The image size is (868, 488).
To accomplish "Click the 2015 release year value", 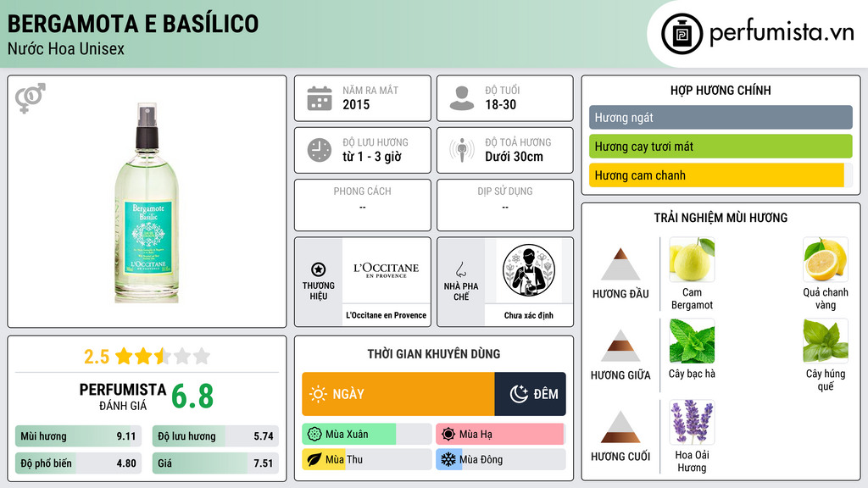I will 356,104.
